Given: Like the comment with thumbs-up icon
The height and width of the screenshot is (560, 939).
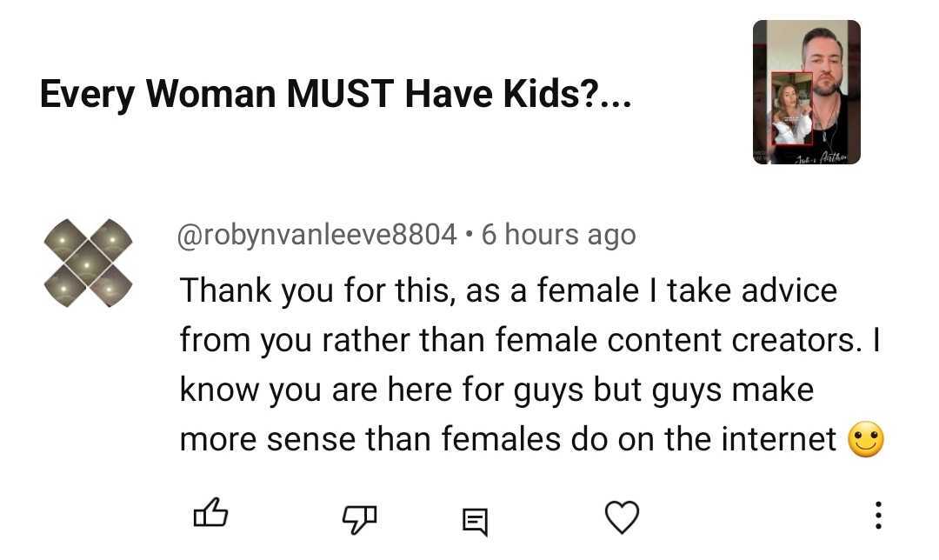Looking at the screenshot, I should [210, 515].
